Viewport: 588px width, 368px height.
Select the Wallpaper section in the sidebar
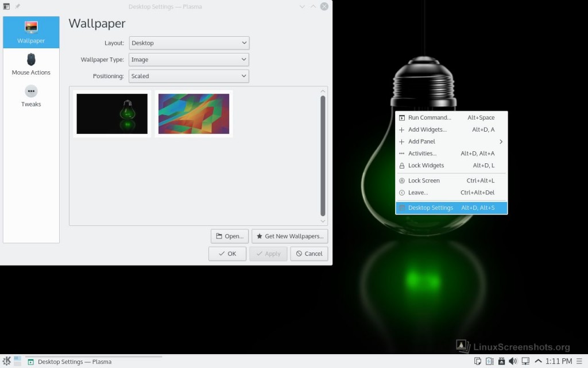[31, 32]
